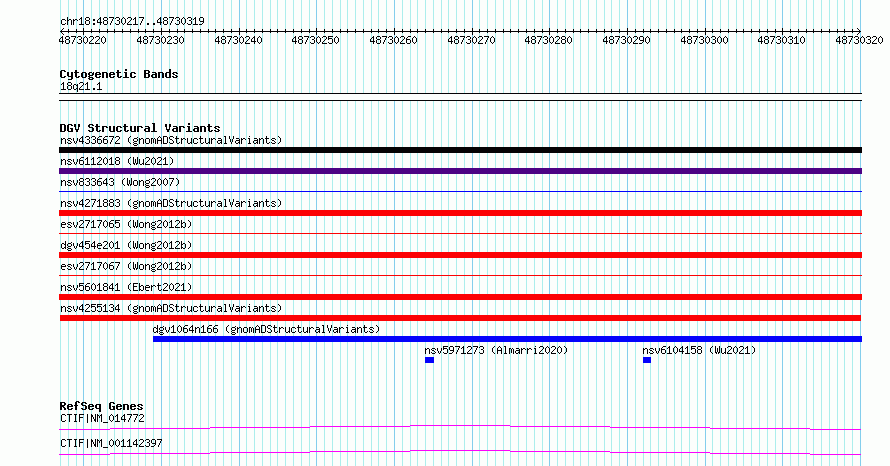Click ruler position 48730240
The image size is (890, 466).
238,40
